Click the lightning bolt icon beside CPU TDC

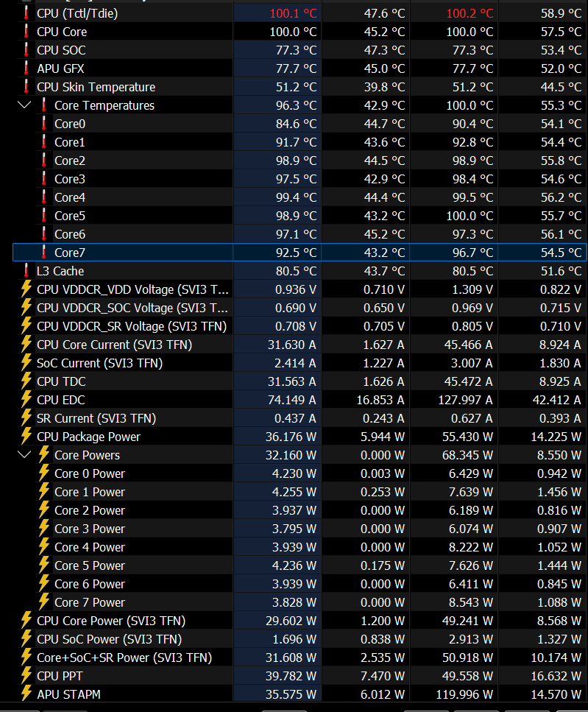(26, 381)
